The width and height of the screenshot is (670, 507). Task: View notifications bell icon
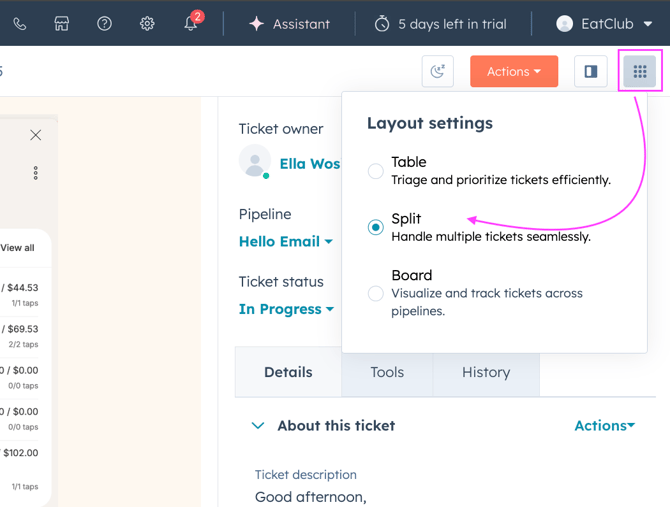click(190, 23)
